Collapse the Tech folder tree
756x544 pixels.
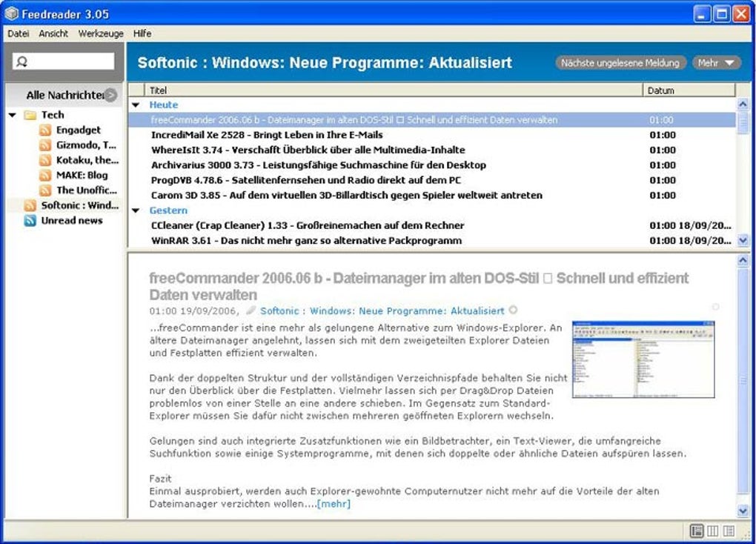pyautogui.click(x=13, y=115)
